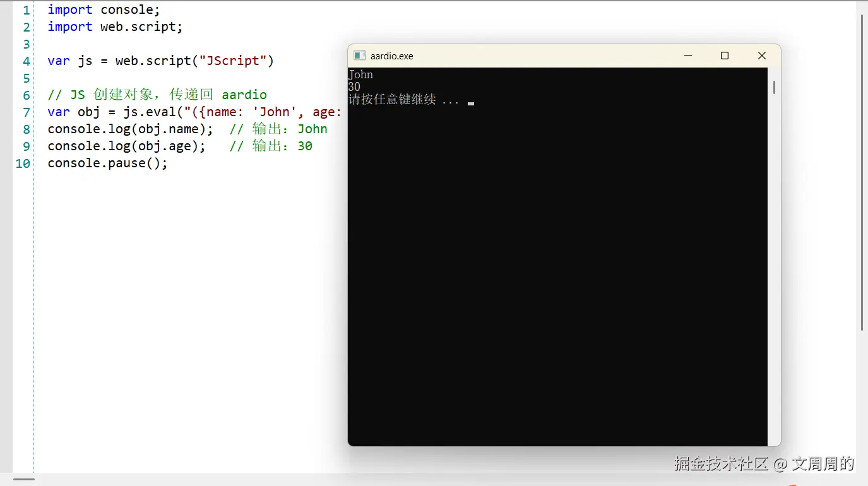This screenshot has height=486, width=868.
Task: Click the '// 输出: 30' comment
Action: pos(271,146)
